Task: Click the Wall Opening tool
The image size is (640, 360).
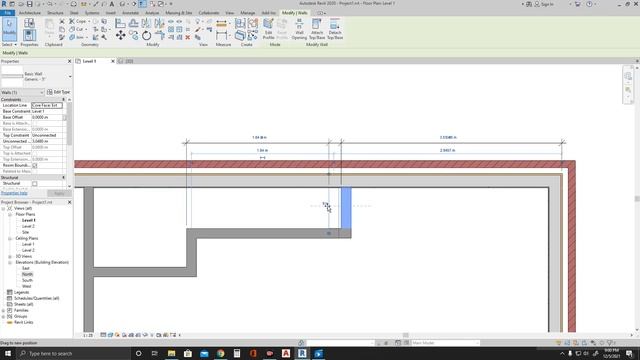Action: [x=299, y=29]
